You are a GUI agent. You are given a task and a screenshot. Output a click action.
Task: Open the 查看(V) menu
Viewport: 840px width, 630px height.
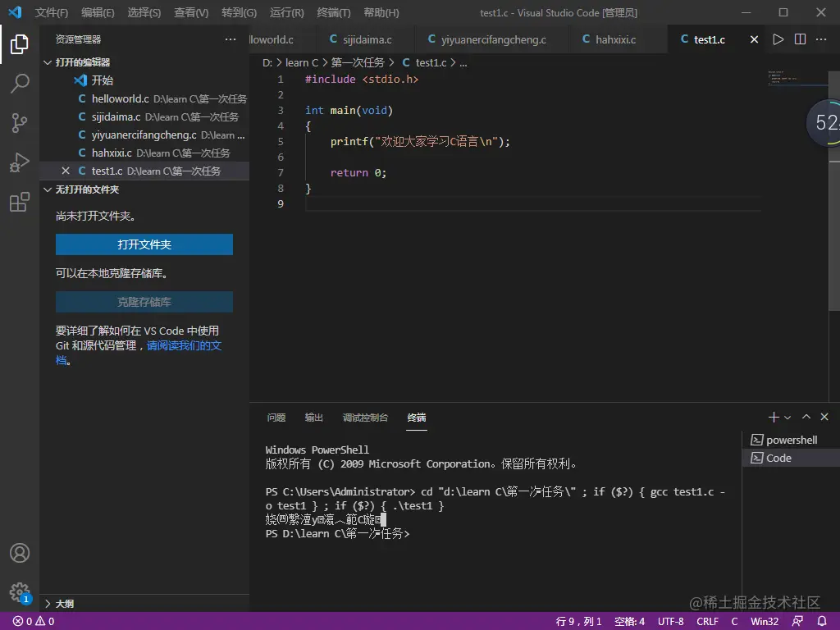tap(191, 12)
